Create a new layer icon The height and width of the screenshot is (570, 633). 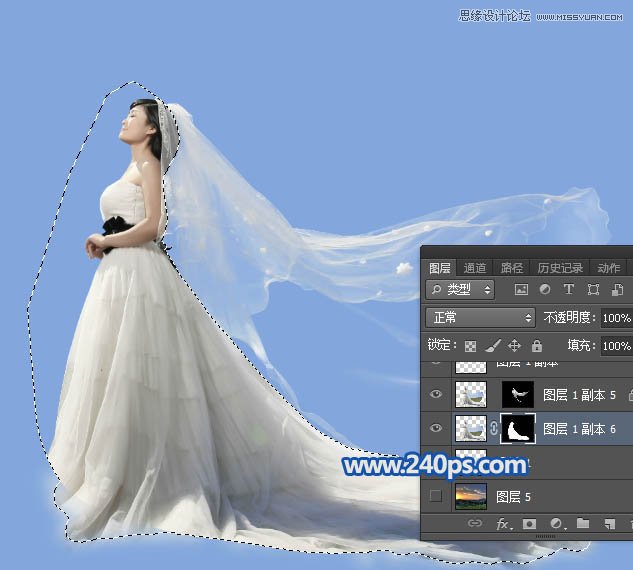pyautogui.click(x=609, y=524)
